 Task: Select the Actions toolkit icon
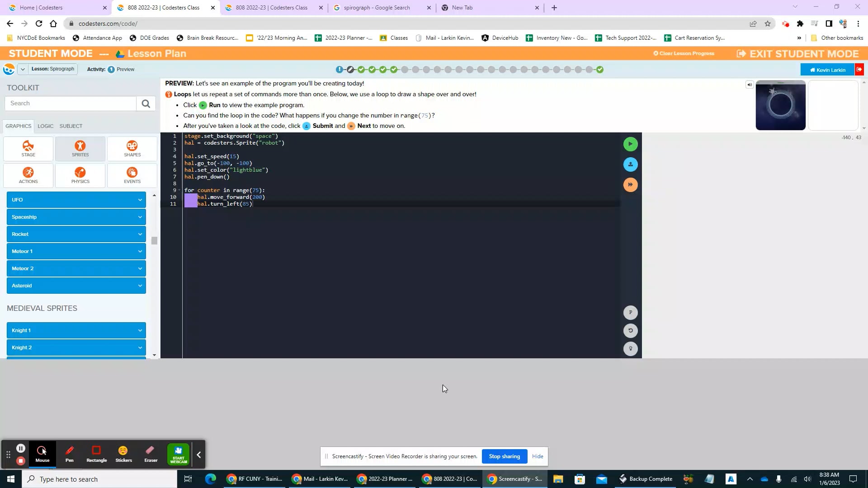click(28, 175)
